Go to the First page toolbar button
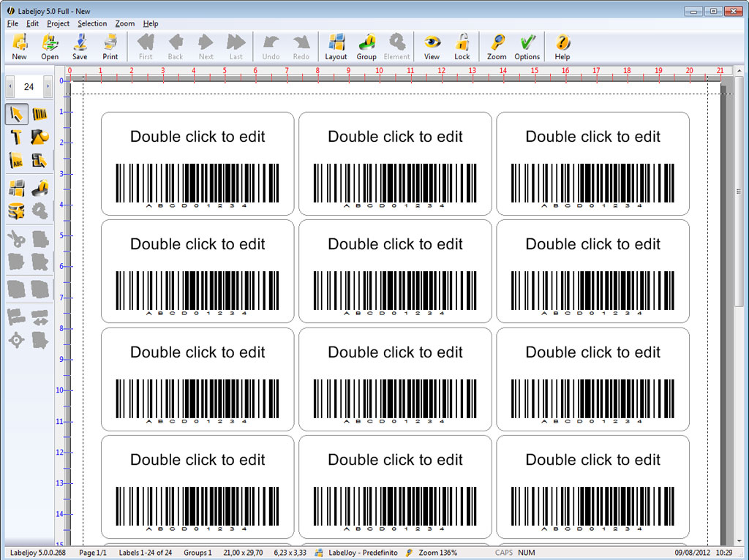 tap(146, 47)
